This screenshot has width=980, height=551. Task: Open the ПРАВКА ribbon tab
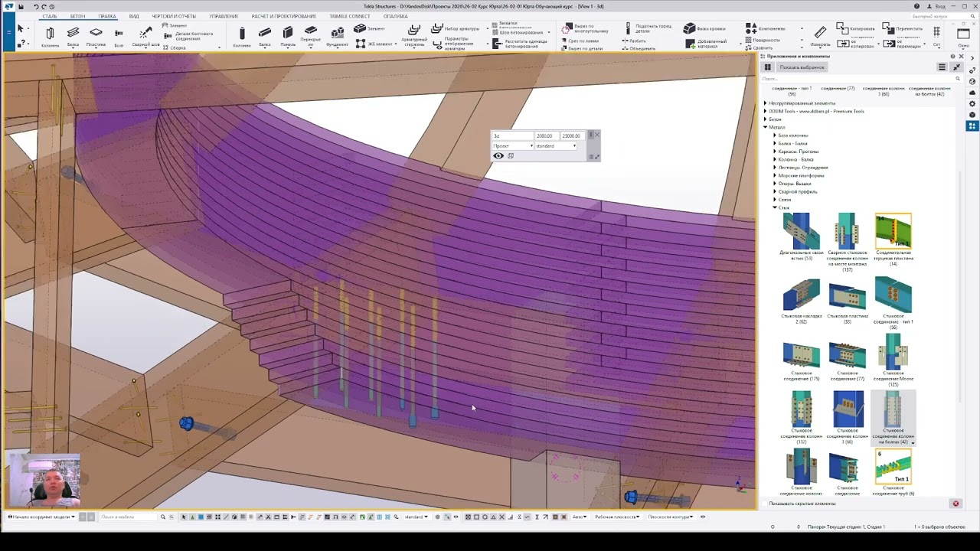click(x=107, y=16)
